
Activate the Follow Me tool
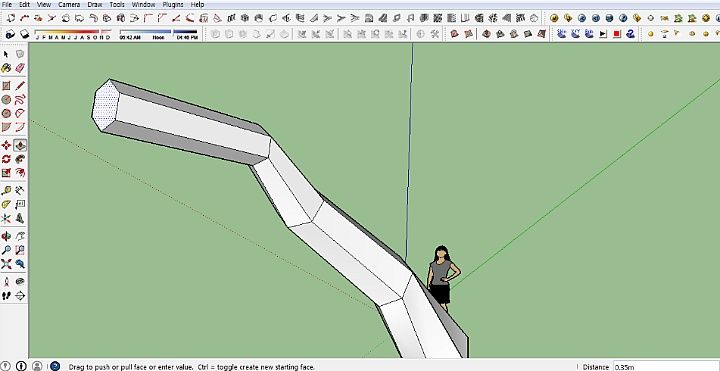pyautogui.click(x=20, y=159)
